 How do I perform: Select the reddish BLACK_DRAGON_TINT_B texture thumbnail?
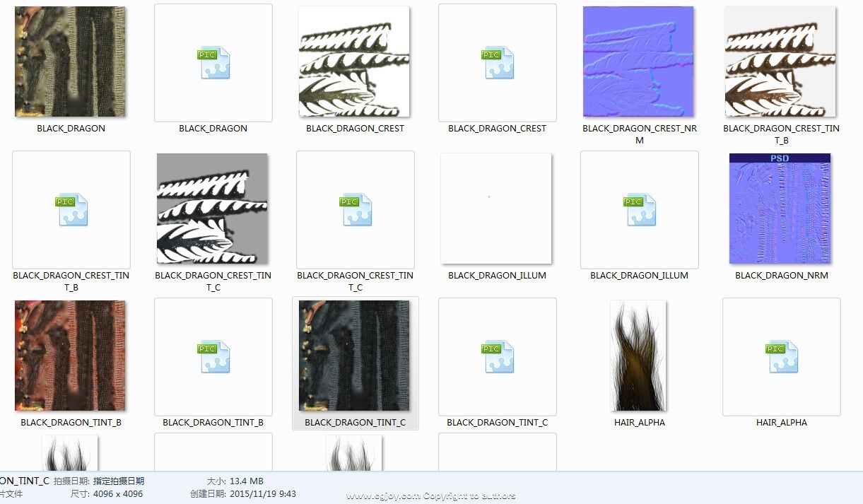pyautogui.click(x=70, y=356)
